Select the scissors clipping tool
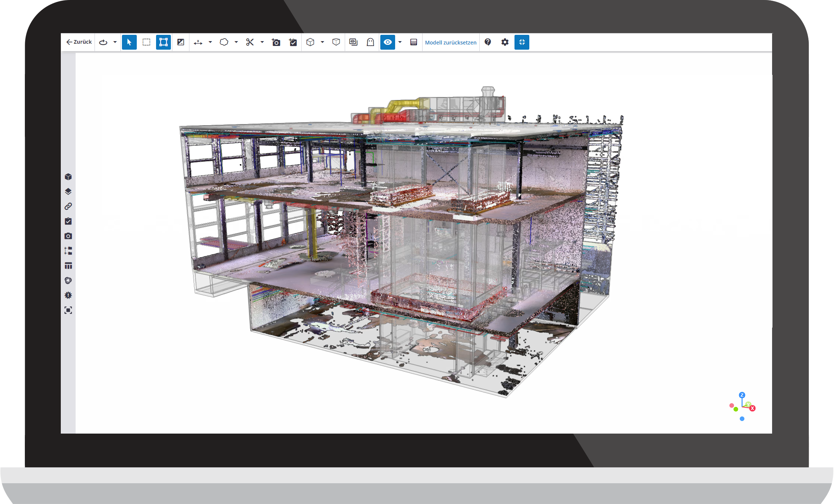Screen dimensions: 834x504 [250, 42]
